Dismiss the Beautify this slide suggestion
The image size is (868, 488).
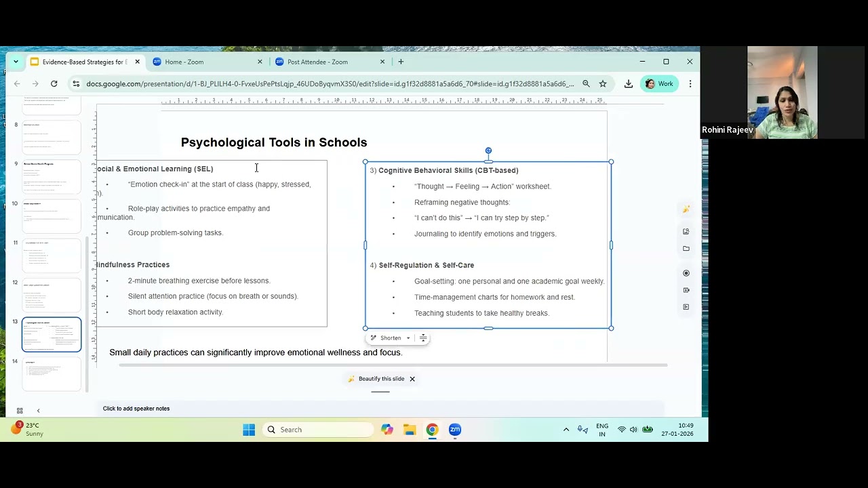point(412,379)
